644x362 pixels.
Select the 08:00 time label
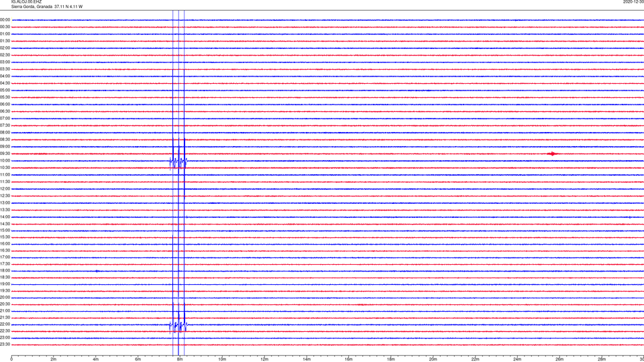point(5,133)
